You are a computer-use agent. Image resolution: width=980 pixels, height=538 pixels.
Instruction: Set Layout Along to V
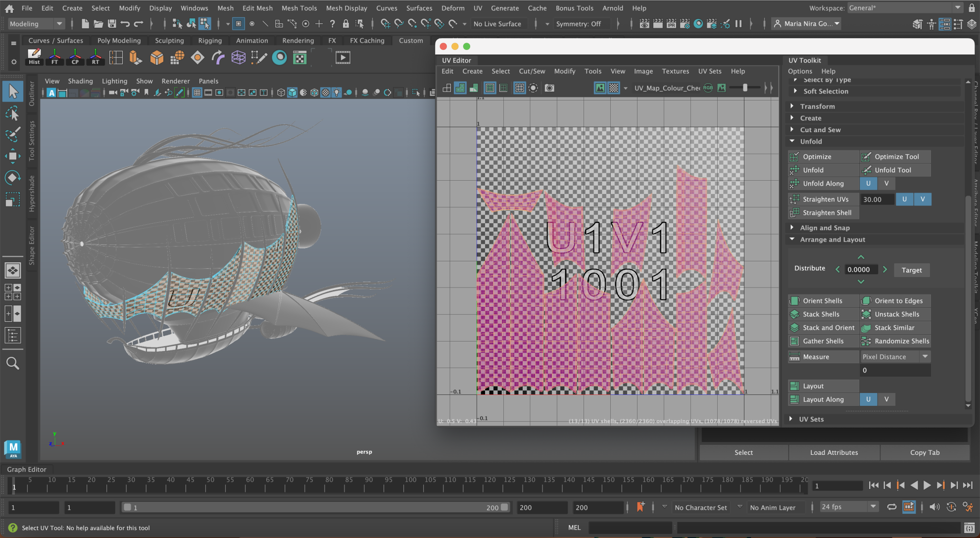(x=886, y=399)
